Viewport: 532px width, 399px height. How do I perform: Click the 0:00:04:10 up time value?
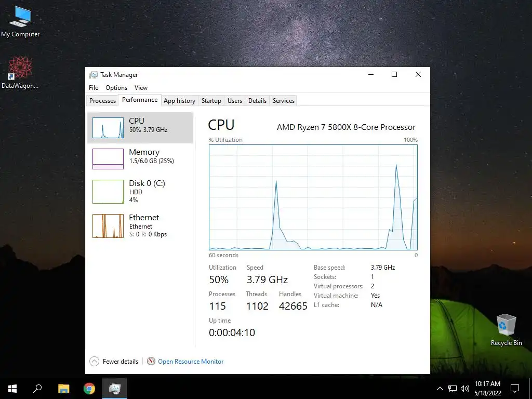pyautogui.click(x=232, y=332)
